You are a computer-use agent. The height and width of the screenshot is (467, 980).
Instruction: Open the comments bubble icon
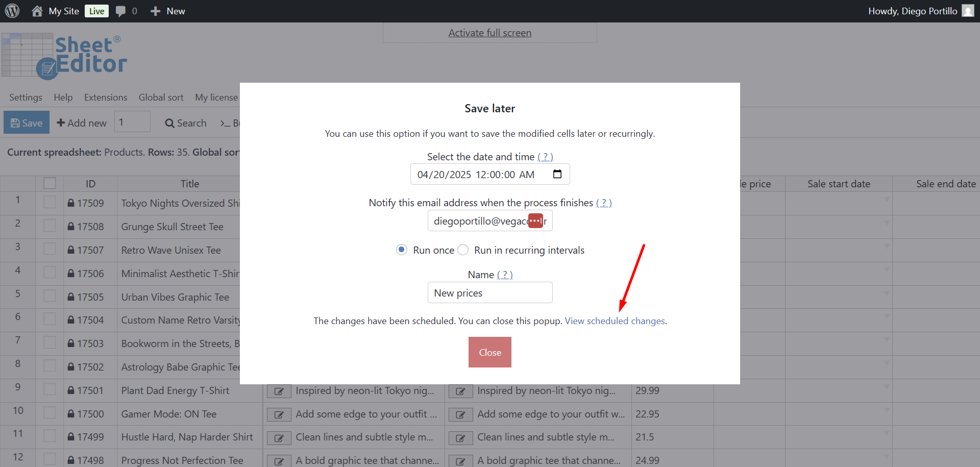pyautogui.click(x=120, y=11)
